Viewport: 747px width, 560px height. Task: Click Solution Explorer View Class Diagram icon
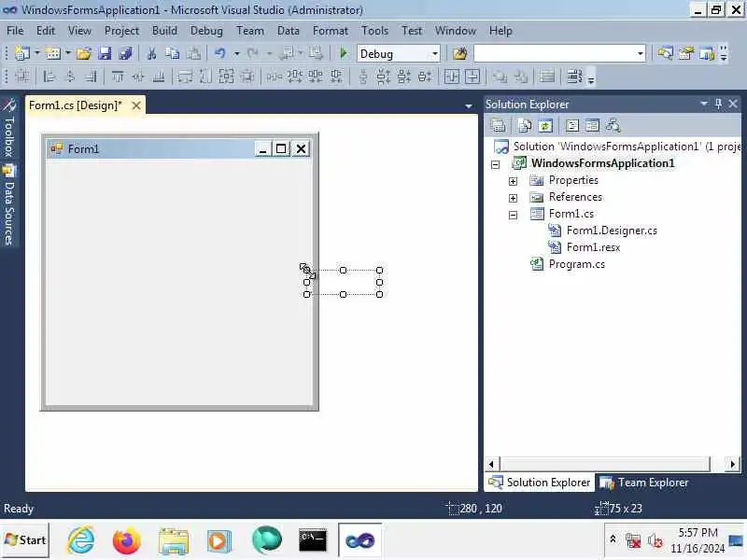[x=613, y=126]
